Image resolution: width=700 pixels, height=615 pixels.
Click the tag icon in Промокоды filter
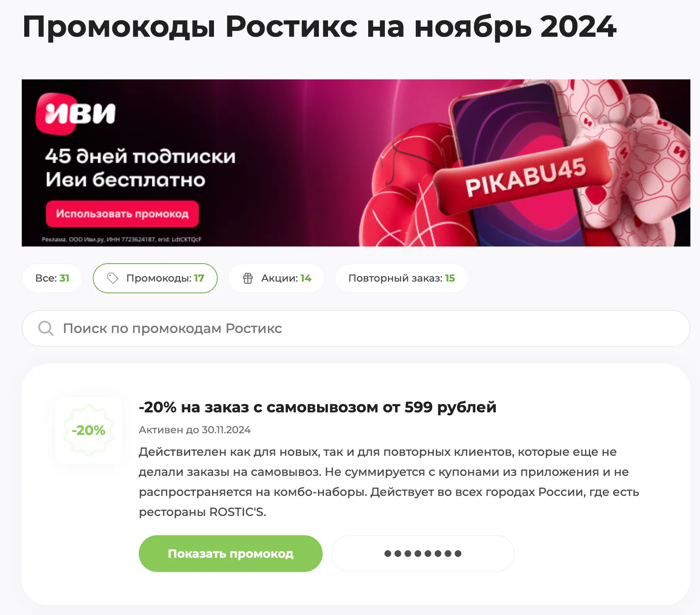tap(112, 278)
